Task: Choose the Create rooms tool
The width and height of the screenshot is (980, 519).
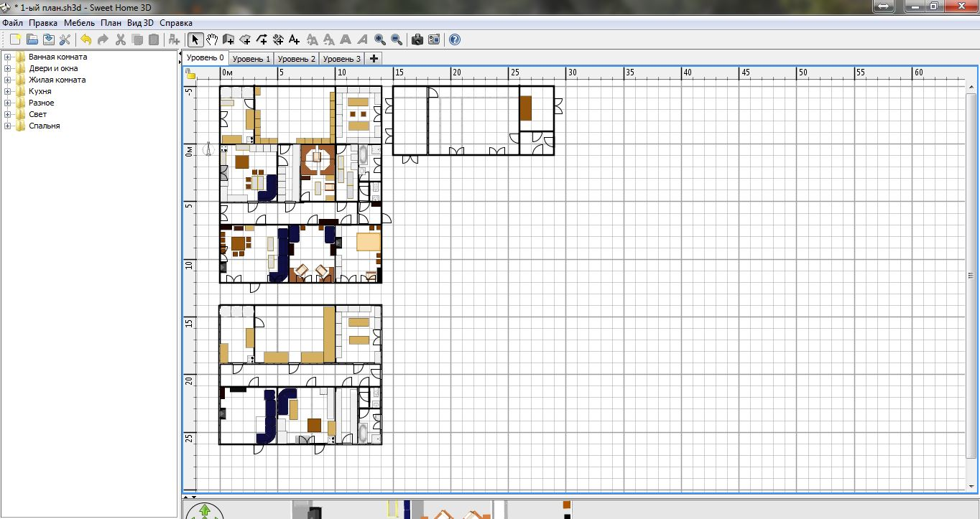Action: click(245, 39)
